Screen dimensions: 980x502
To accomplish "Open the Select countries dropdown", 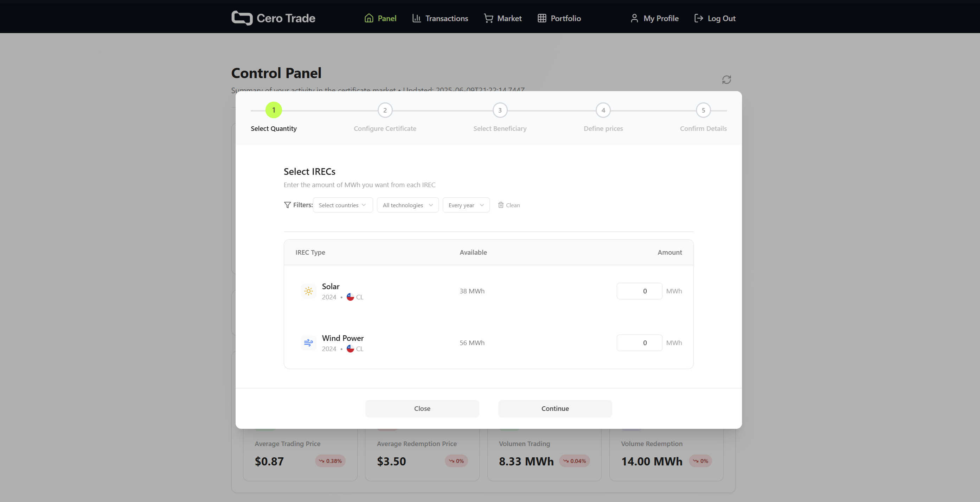I will (x=342, y=205).
